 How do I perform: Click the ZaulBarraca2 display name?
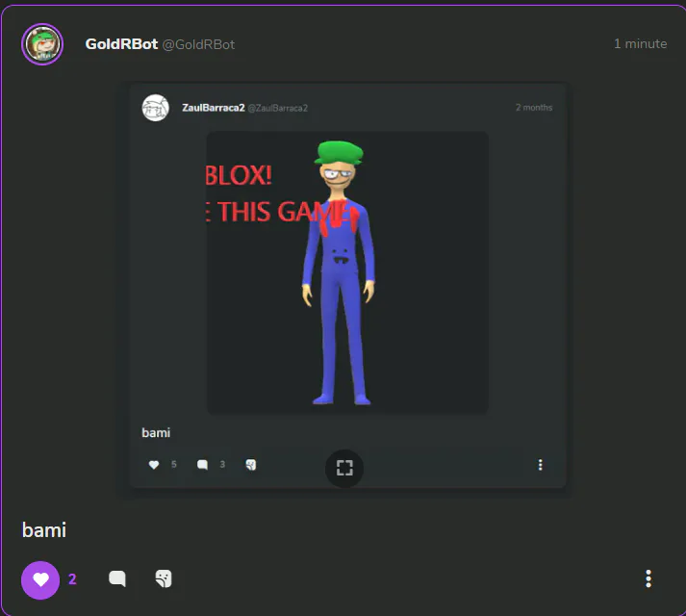[x=214, y=108]
